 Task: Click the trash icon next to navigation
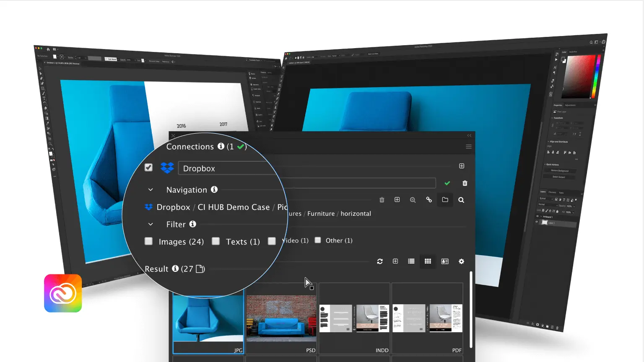coord(382,200)
